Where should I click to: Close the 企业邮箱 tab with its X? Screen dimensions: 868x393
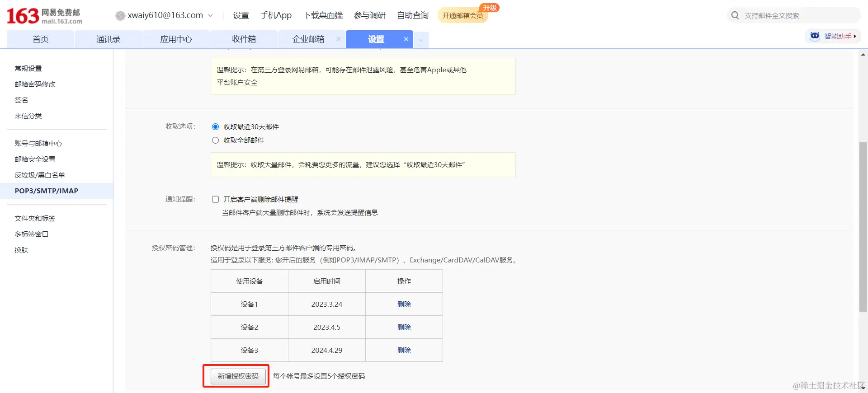pyautogui.click(x=338, y=39)
